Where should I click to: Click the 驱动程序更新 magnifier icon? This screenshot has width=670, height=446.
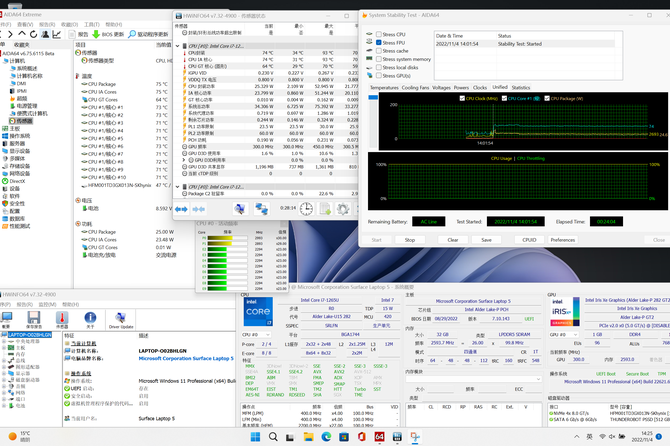(132, 34)
